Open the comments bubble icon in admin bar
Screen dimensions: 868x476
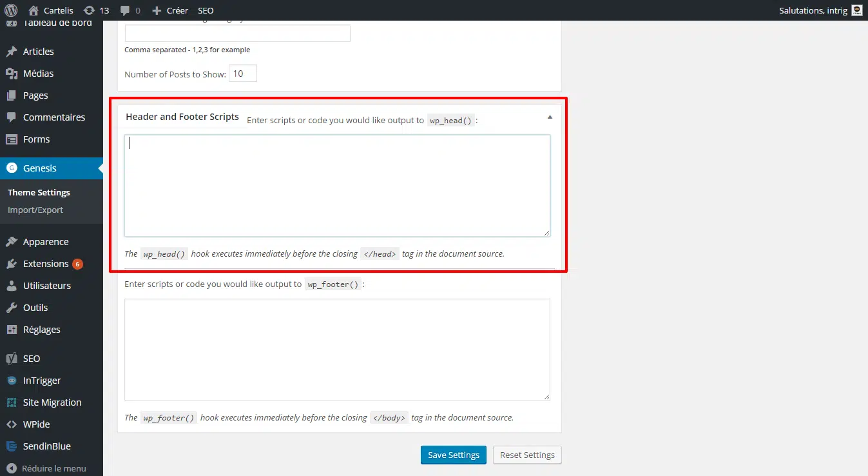124,10
